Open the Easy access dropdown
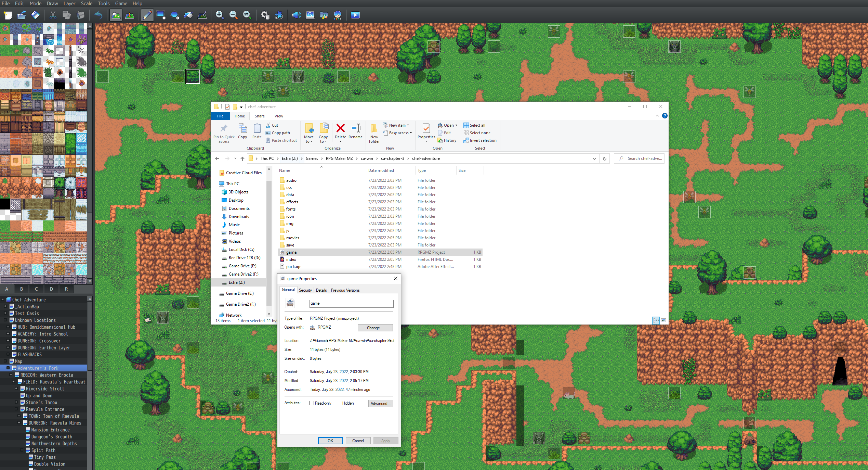This screenshot has height=470, width=868. [x=397, y=133]
